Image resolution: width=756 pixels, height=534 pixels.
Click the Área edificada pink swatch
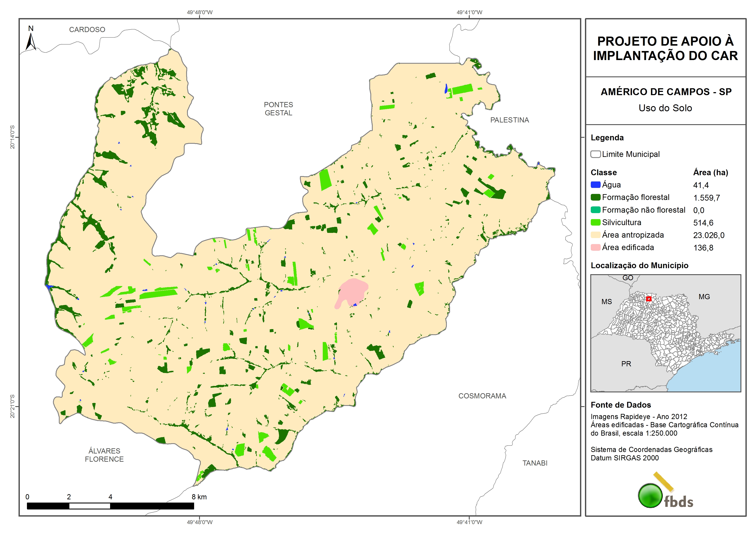(x=595, y=248)
